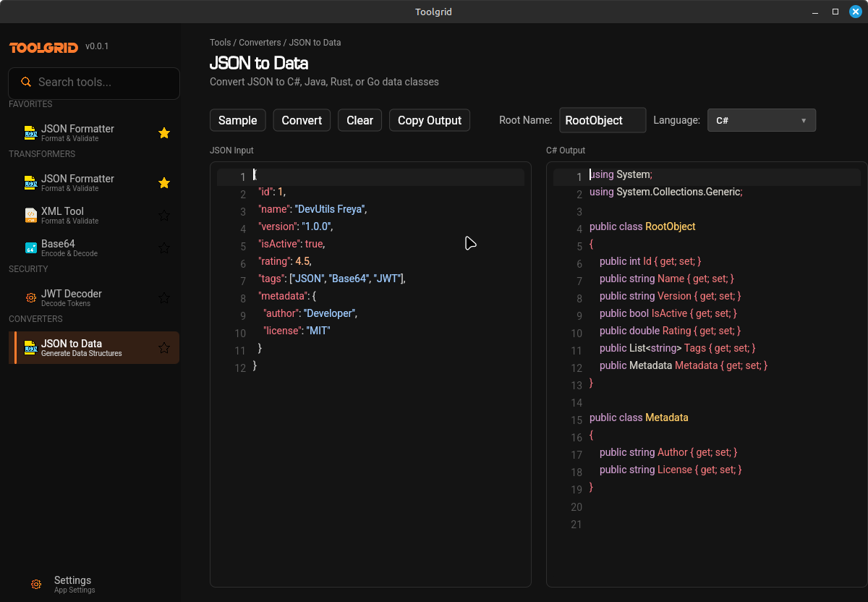Select the JWT Decoder icon
Image resolution: width=868 pixels, height=602 pixels.
coord(30,297)
